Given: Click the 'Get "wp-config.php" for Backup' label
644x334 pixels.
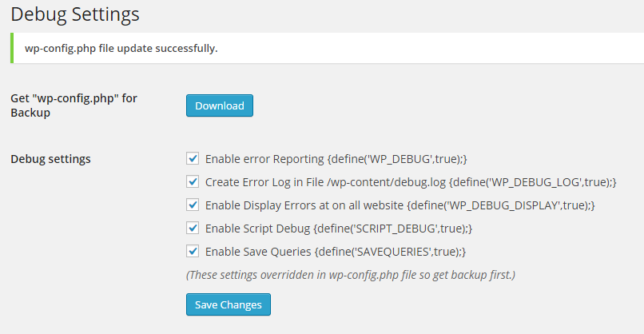Looking at the screenshot, I should point(74,105).
